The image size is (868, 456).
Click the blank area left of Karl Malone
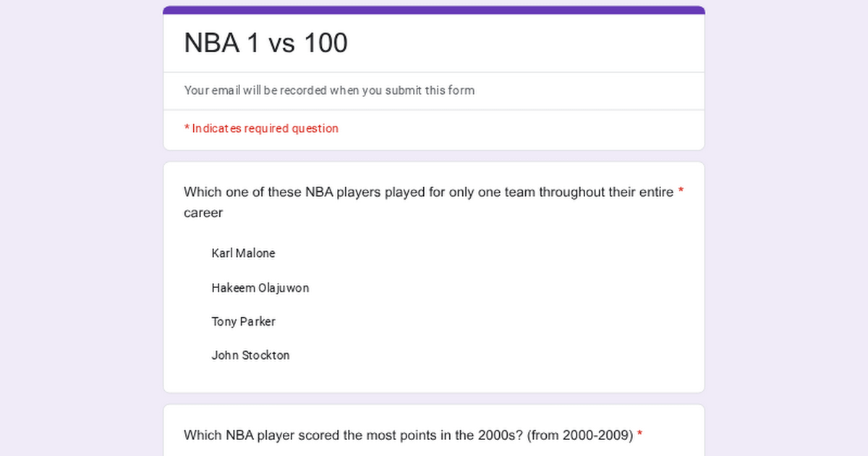pyautogui.click(x=197, y=253)
